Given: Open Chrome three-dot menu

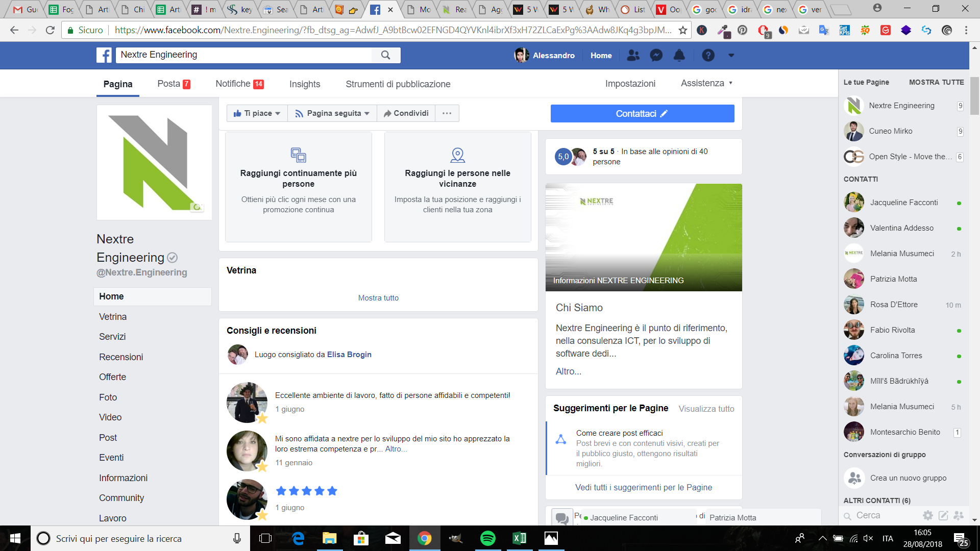Looking at the screenshot, I should 966,30.
